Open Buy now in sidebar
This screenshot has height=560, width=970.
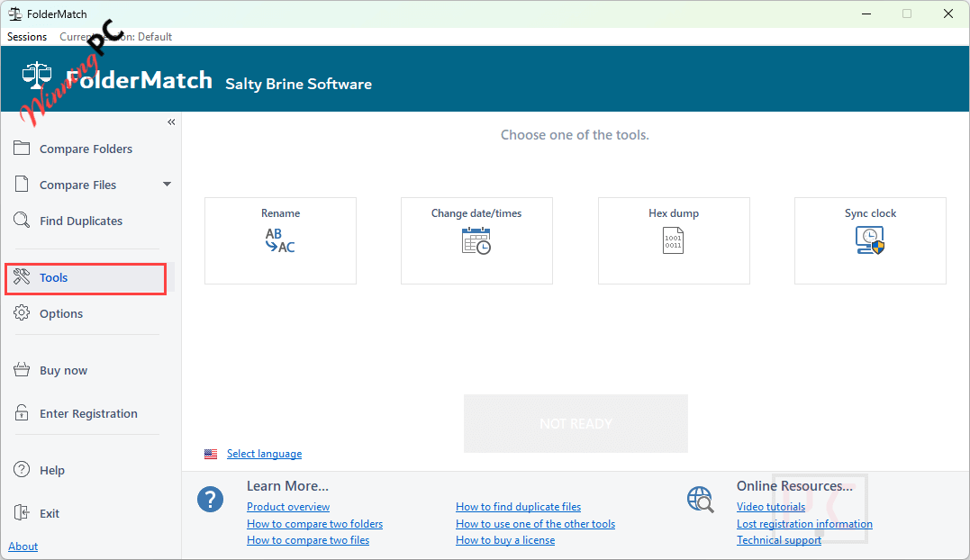point(64,370)
